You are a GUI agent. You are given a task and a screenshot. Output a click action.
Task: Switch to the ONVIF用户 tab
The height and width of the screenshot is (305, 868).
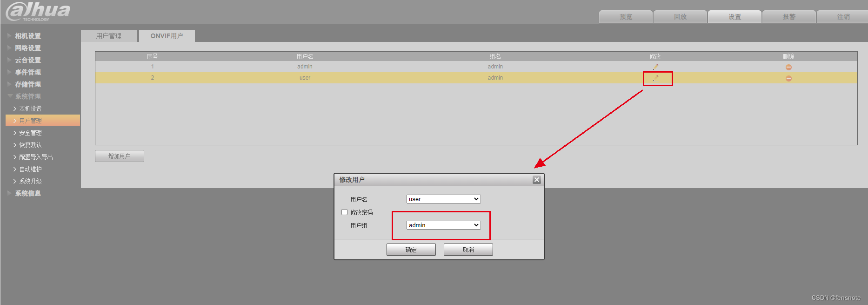(x=167, y=36)
